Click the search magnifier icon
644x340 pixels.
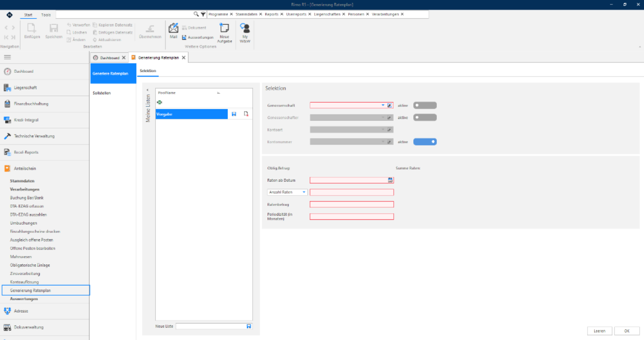(196, 14)
